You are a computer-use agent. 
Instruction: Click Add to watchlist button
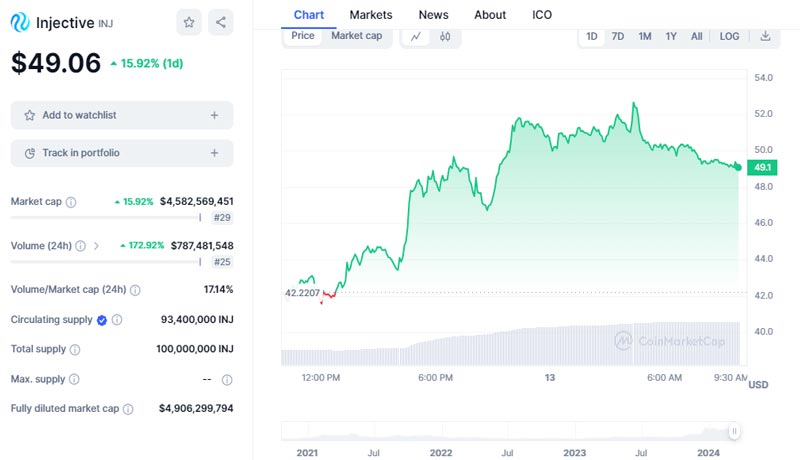point(122,115)
